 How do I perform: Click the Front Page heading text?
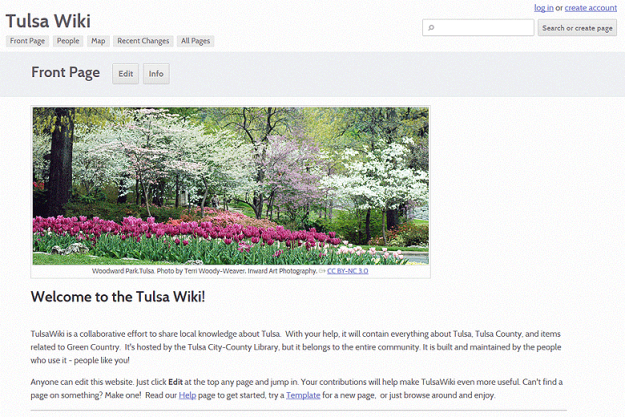click(65, 73)
